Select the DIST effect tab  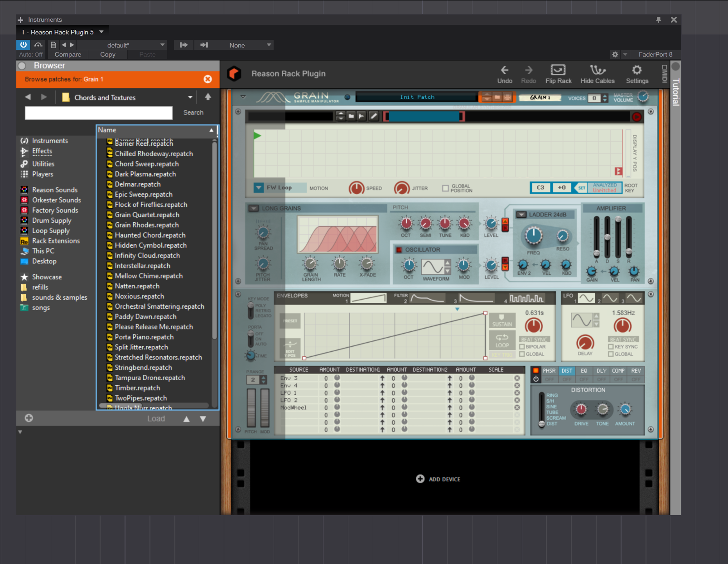[x=567, y=371]
